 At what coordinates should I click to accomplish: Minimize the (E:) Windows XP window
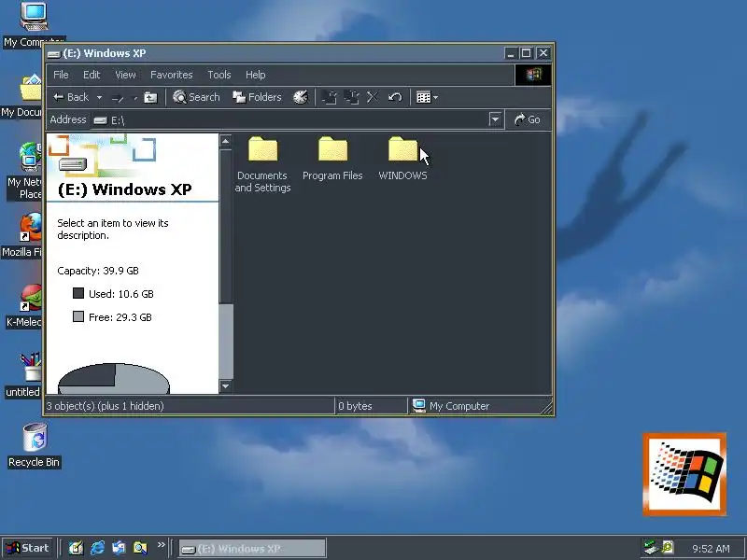[x=511, y=53]
